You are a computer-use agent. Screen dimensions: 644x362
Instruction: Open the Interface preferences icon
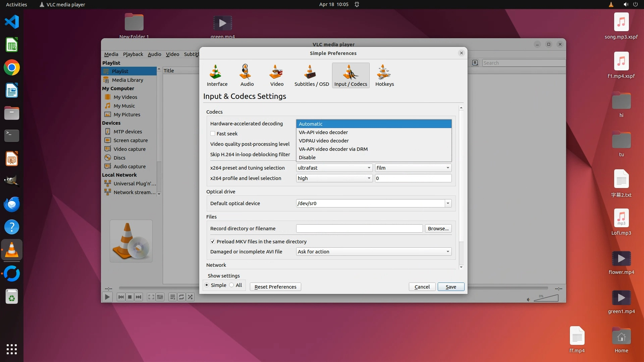217,75
